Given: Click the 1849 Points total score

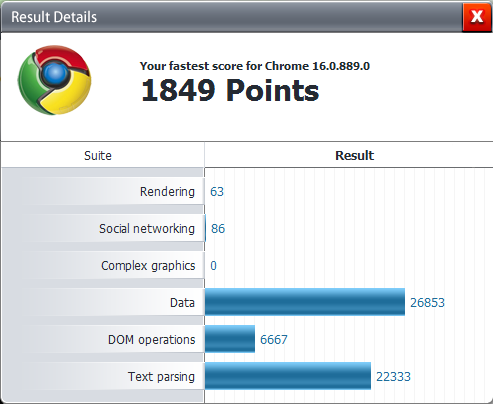Looking at the screenshot, I should [230, 90].
